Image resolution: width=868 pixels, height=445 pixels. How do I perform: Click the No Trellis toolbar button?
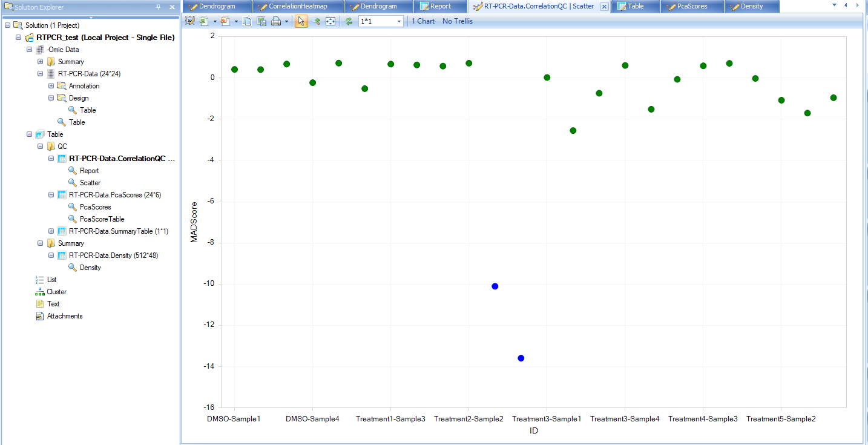pyautogui.click(x=458, y=21)
